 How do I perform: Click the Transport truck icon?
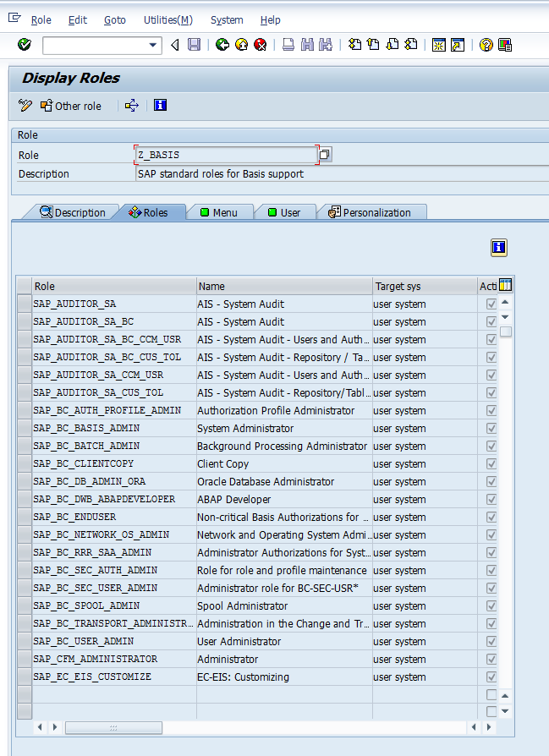[132, 105]
